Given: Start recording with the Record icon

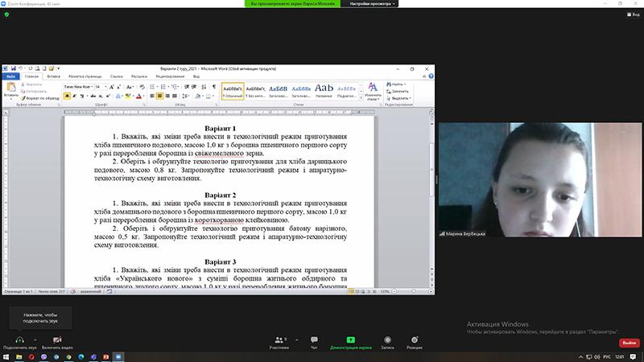Looking at the screenshot, I should pos(387,340).
